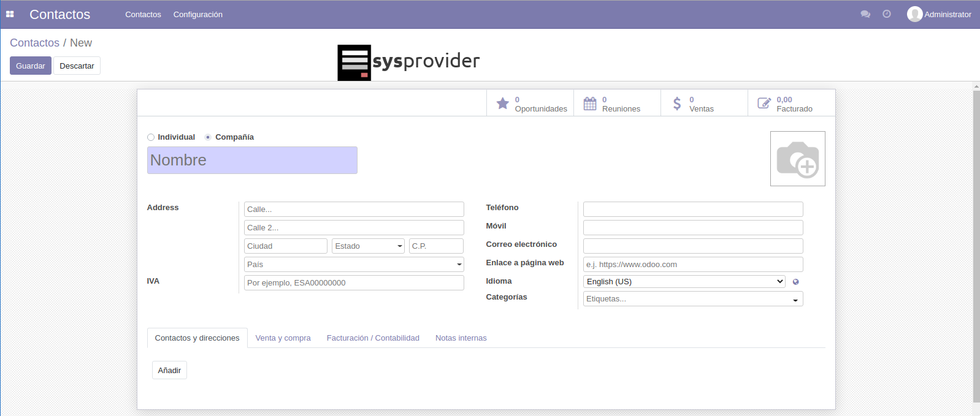Click the globe icon beside Idioma
This screenshot has height=416, width=980.
pyautogui.click(x=796, y=282)
